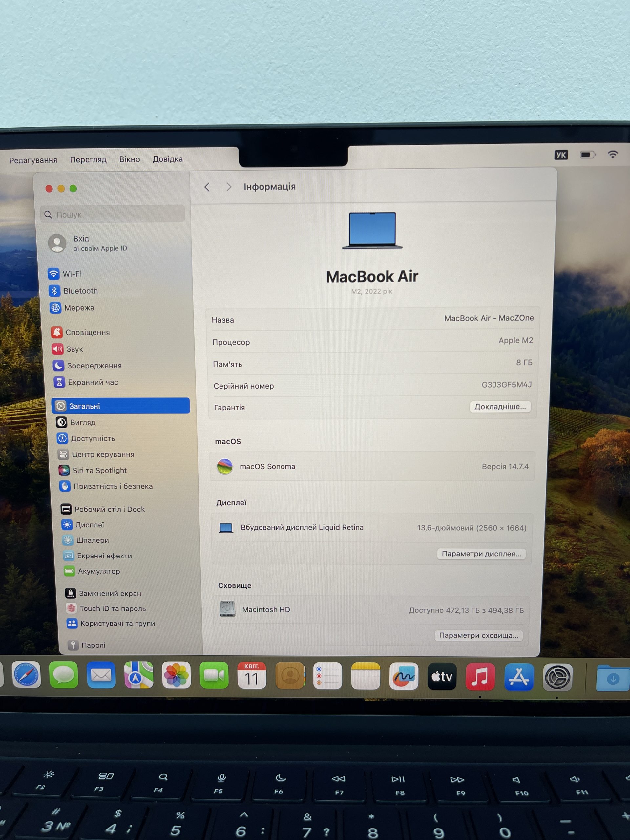This screenshot has height=840, width=630.
Task: Open Mail from the Dock
Action: [101, 675]
